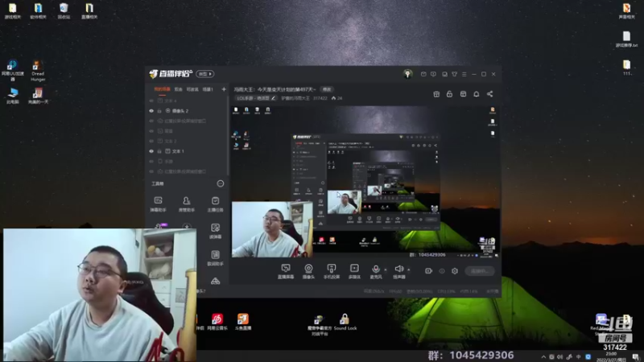Open the skin (T-shirt) icon in title bar
This screenshot has height=362, width=644.
[454, 74]
